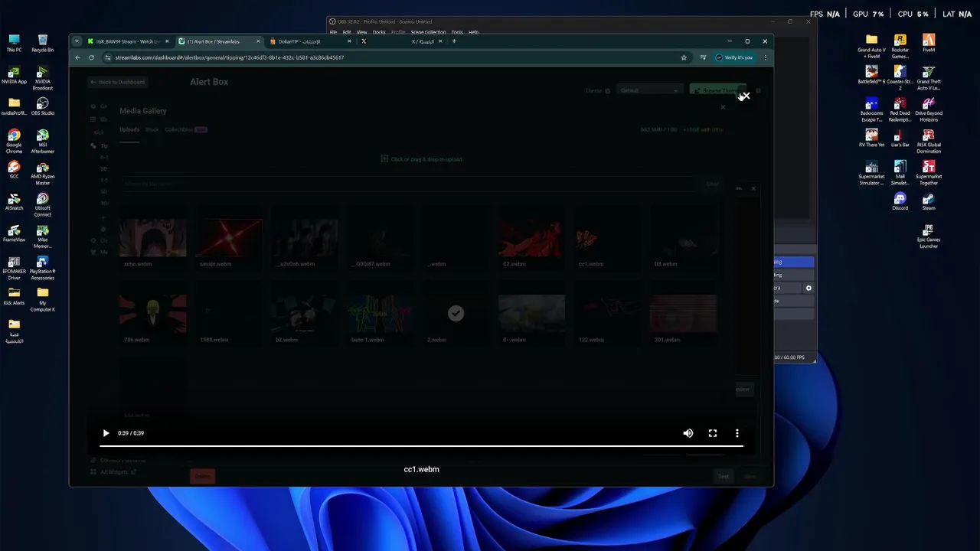Screen dimensions: 980x551
Task: Open a new Chrome tab
Action: [454, 41]
